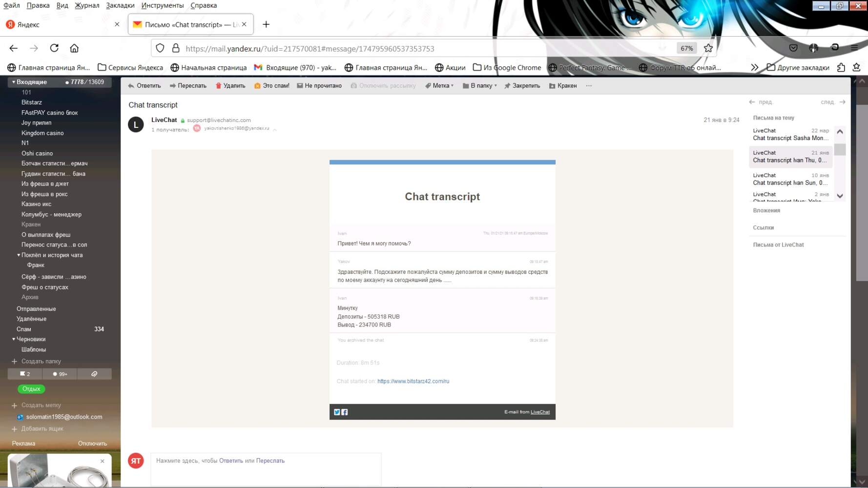The height and width of the screenshot is (488, 868).
Task: Click the red trash Delete icon
Action: [x=219, y=86]
